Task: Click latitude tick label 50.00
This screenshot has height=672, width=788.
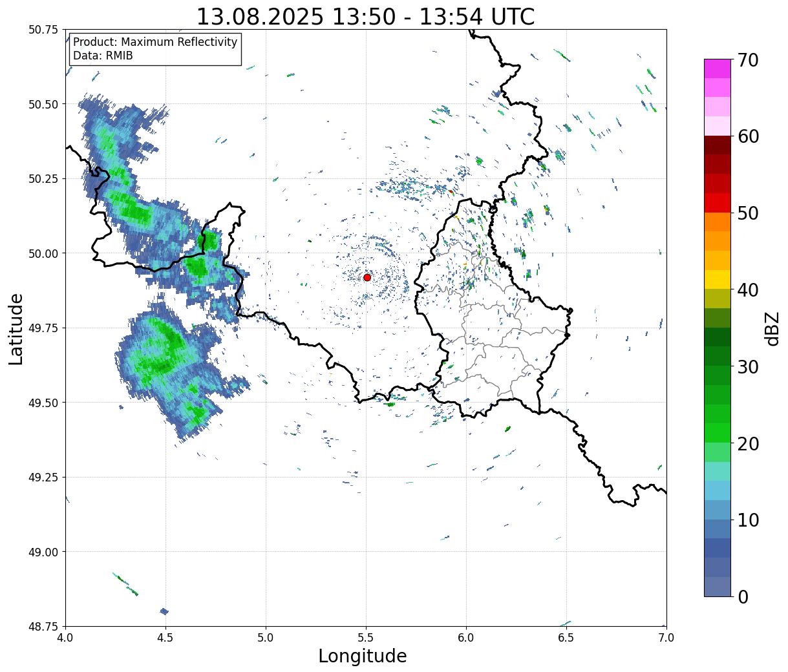Action: click(x=43, y=253)
